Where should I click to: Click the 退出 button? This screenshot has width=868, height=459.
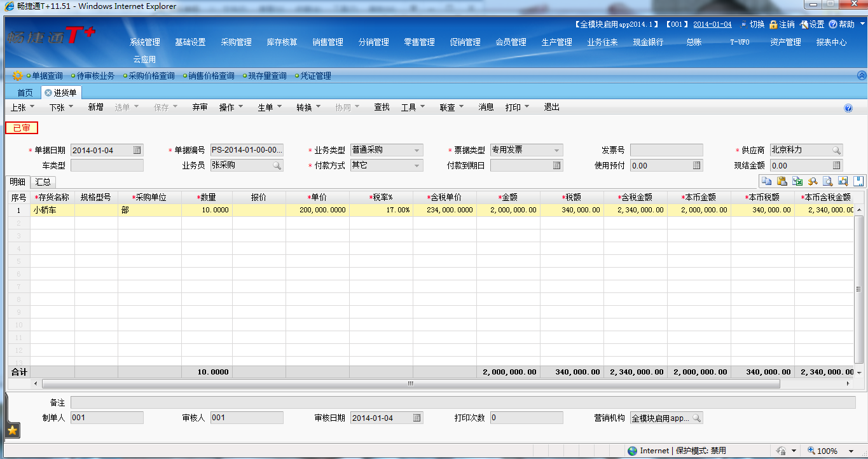click(x=551, y=107)
